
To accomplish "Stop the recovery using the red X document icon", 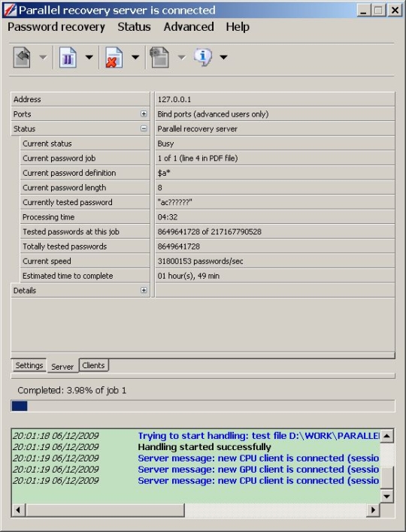I will click(x=114, y=57).
